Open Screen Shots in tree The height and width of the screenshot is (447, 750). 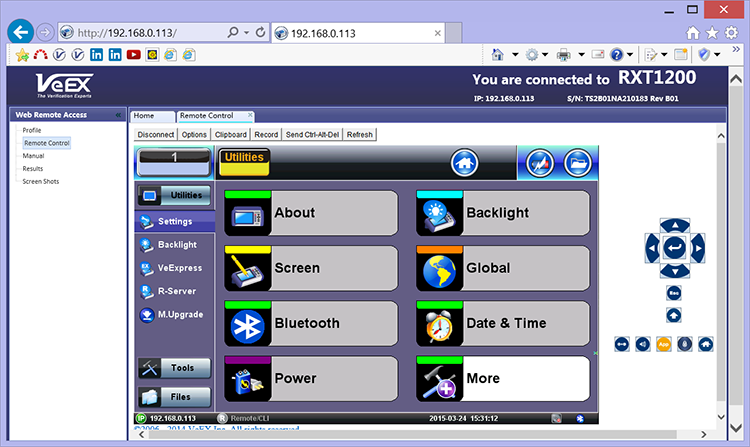pos(41,182)
